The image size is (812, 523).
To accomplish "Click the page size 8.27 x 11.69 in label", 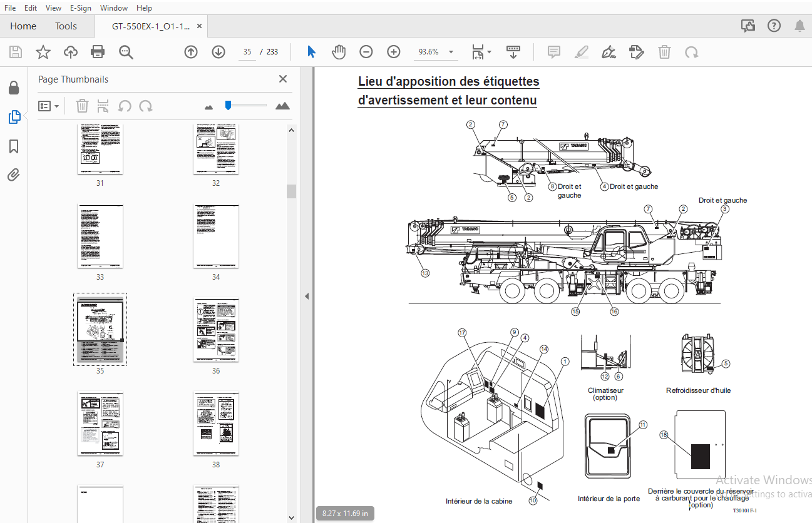I will [345, 514].
